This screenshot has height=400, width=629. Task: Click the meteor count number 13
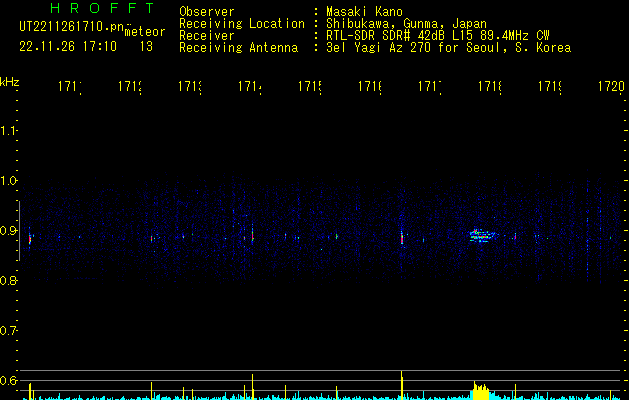pyautogui.click(x=146, y=46)
